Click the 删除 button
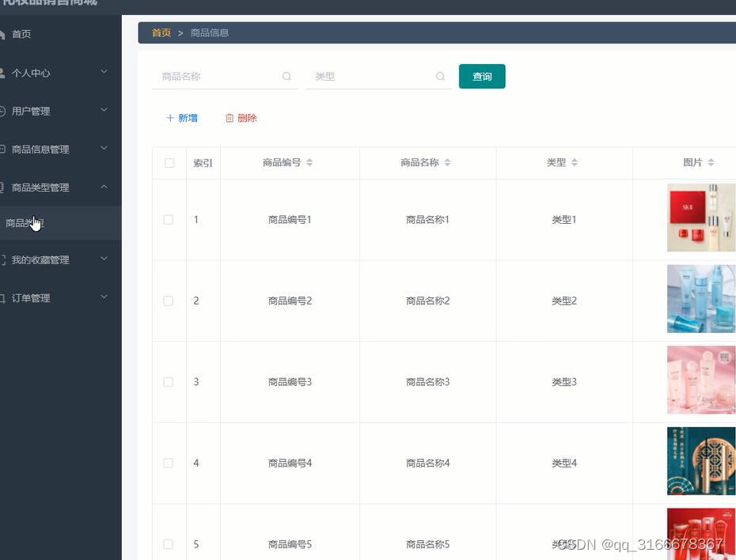Viewport: 736px width, 560px height. coord(241,118)
